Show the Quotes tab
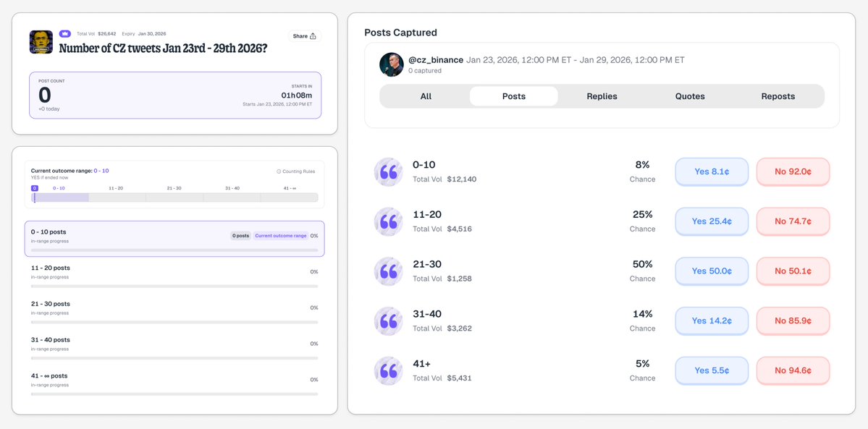Image resolution: width=868 pixels, height=429 pixels. coord(690,96)
